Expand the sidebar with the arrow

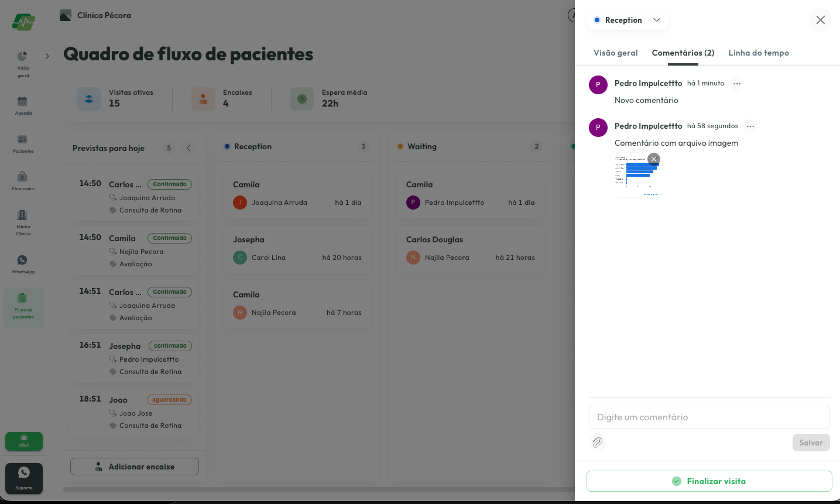point(47,56)
